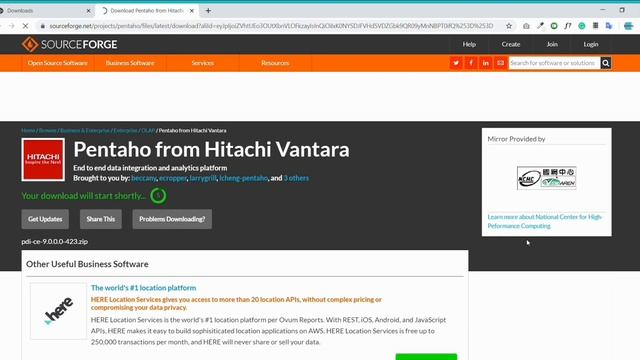The width and height of the screenshot is (640, 360).
Task: Click the f? extension icon
Action: [568, 26]
